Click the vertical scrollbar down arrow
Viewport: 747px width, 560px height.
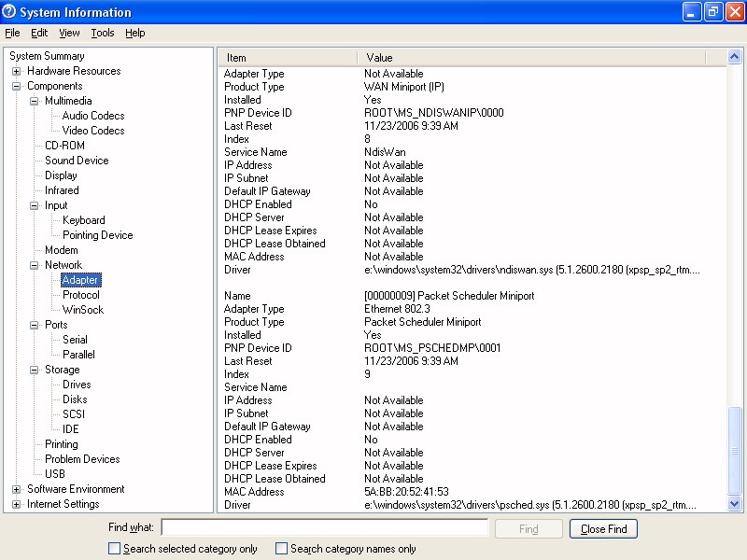(735, 504)
